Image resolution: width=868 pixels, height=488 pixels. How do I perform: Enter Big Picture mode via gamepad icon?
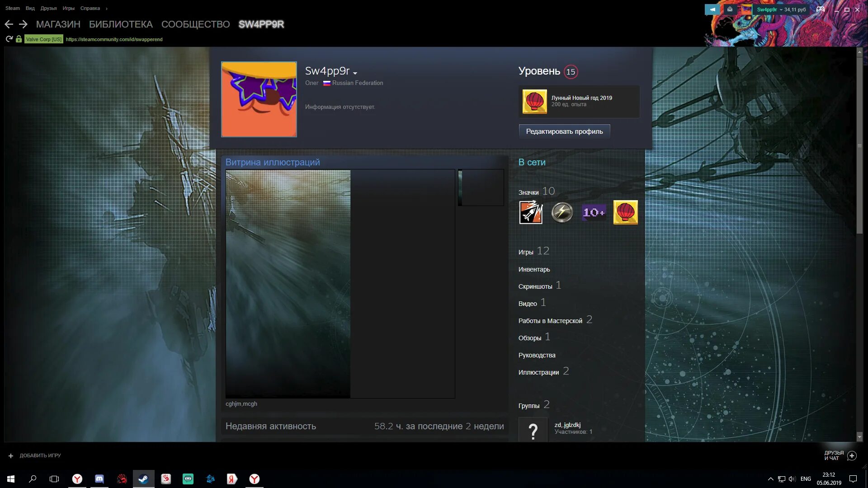pyautogui.click(x=820, y=9)
